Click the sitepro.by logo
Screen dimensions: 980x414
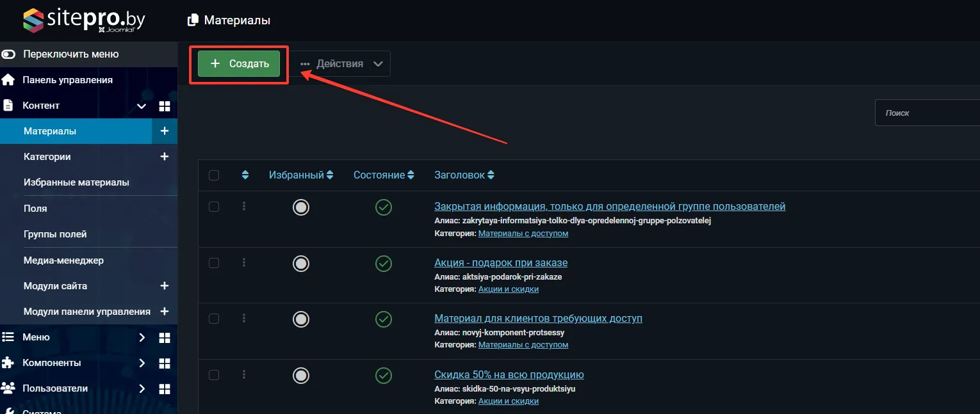point(84,20)
